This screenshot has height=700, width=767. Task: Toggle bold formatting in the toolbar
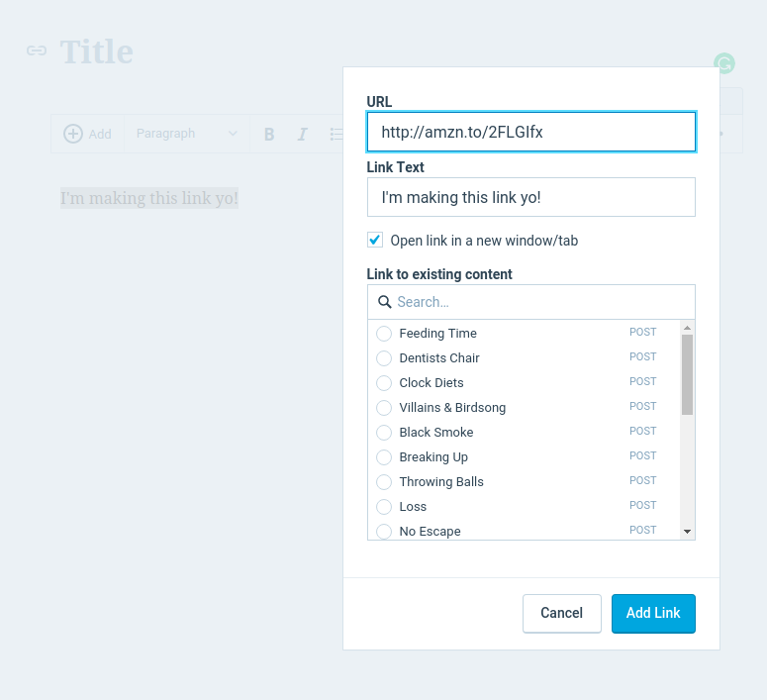tap(269, 134)
